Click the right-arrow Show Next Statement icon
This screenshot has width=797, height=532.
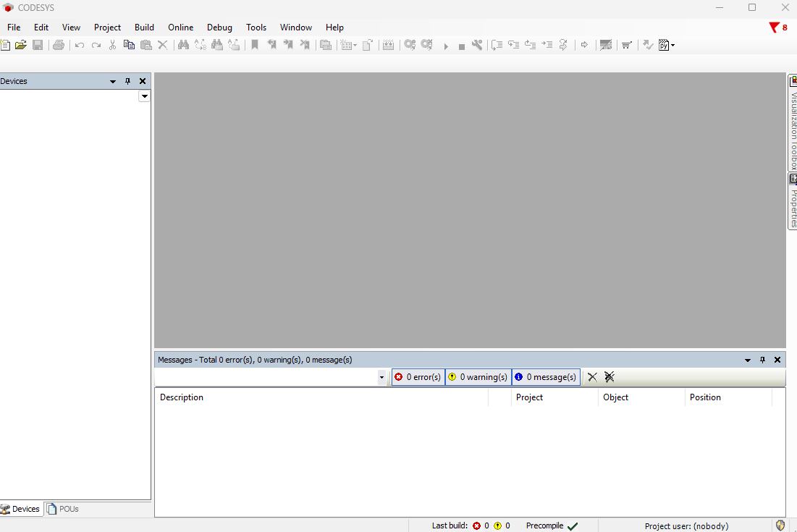(584, 45)
